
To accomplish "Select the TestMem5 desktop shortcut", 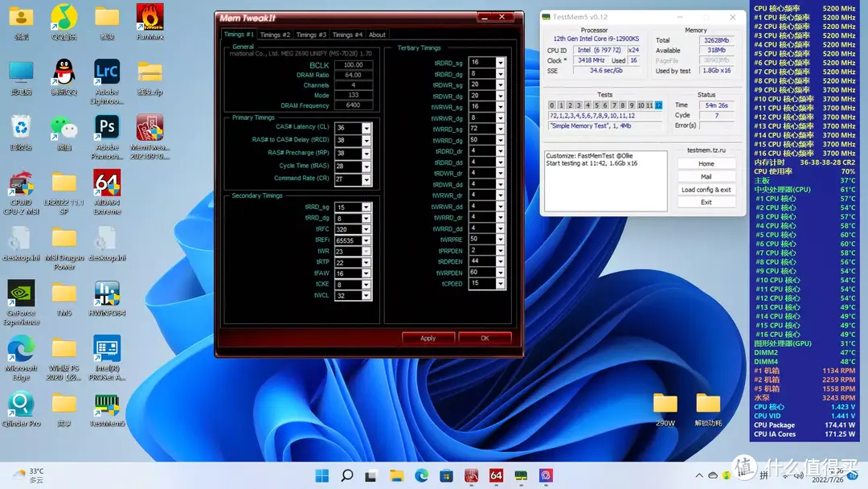I will coord(107,409).
